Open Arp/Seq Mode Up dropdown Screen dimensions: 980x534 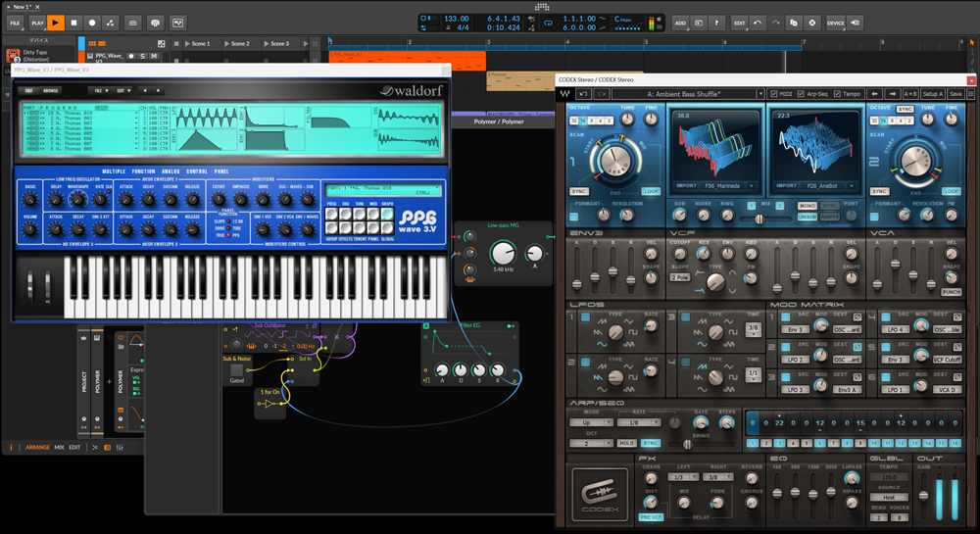point(591,423)
